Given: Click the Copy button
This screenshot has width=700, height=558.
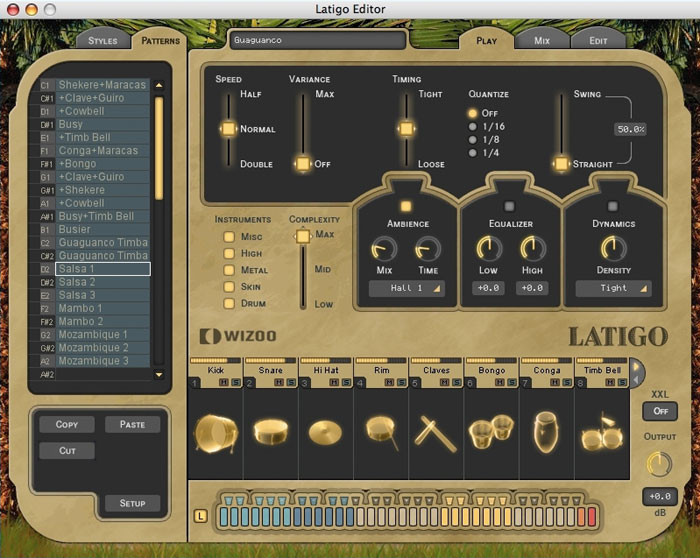Looking at the screenshot, I should coord(67,425).
